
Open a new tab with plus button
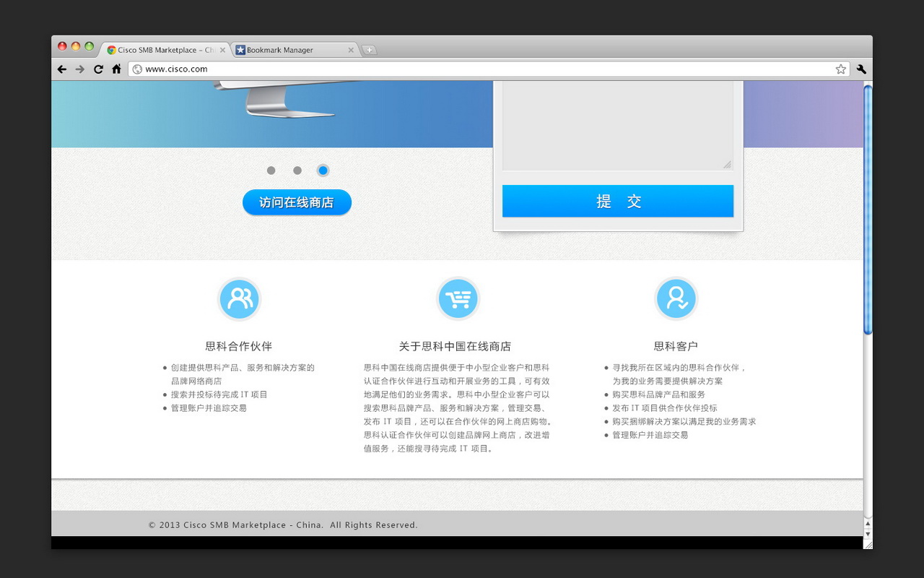click(370, 51)
